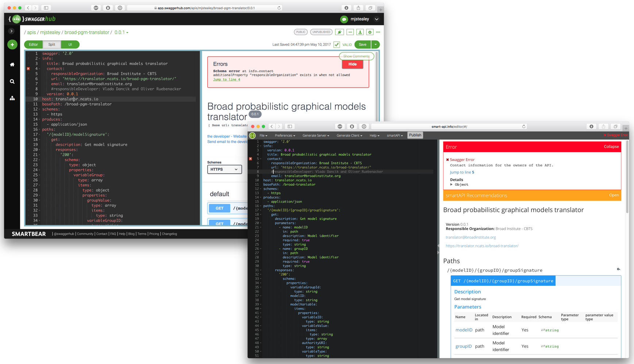The height and width of the screenshot is (364, 634).
Task: Open the API settings gear icon
Action: pos(370,32)
